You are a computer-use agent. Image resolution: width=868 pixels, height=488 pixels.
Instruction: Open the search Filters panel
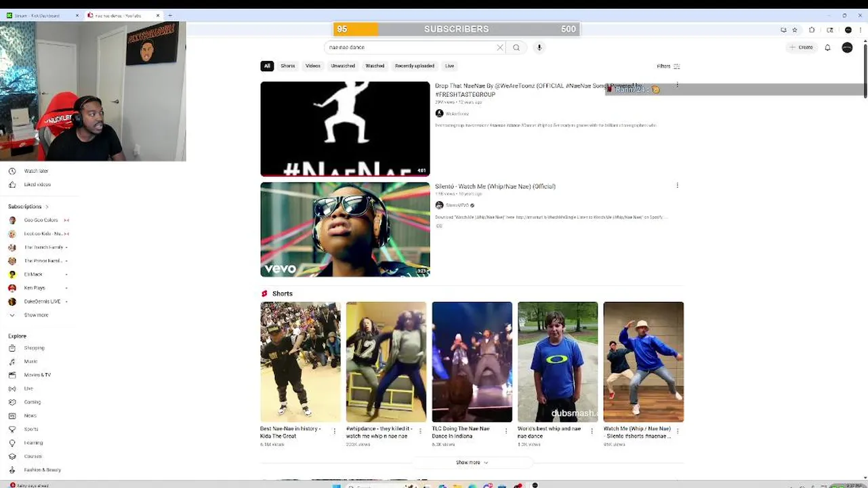click(668, 66)
